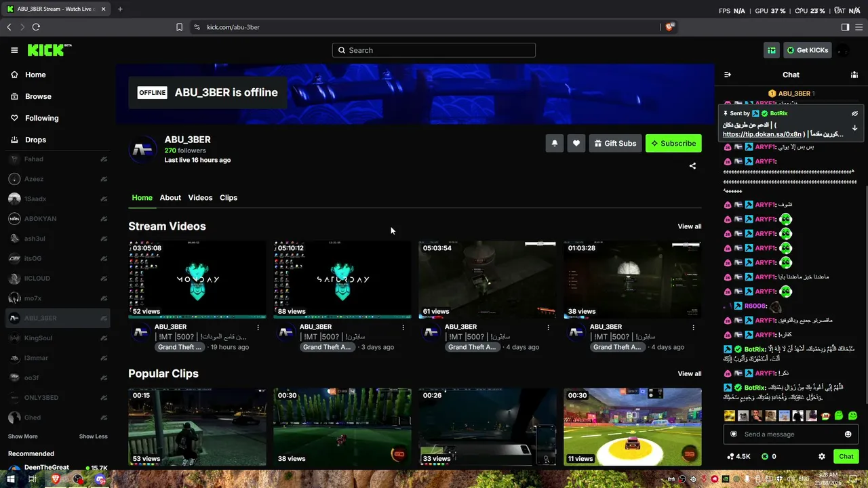
Task: Click the Send a message field
Action: (x=791, y=434)
